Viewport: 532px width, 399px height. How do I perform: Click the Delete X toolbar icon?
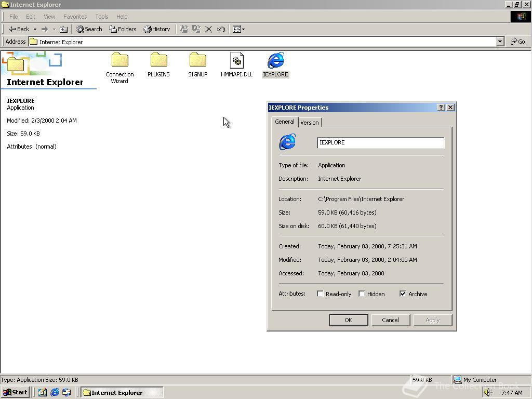tap(209, 29)
